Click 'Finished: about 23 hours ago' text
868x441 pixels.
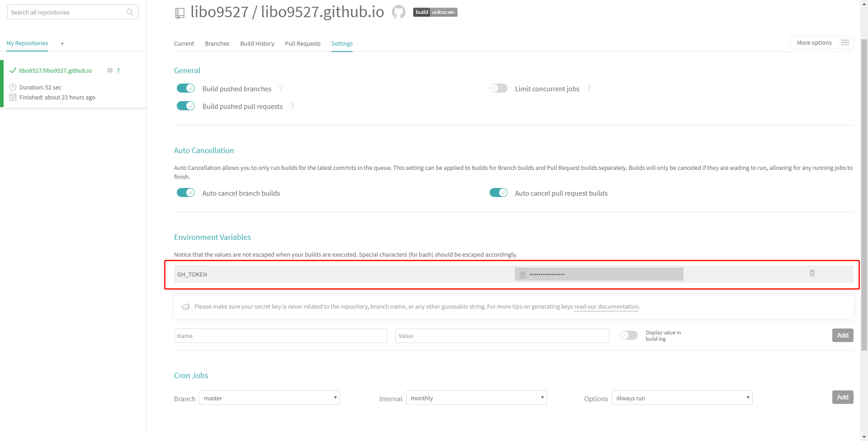tap(57, 97)
